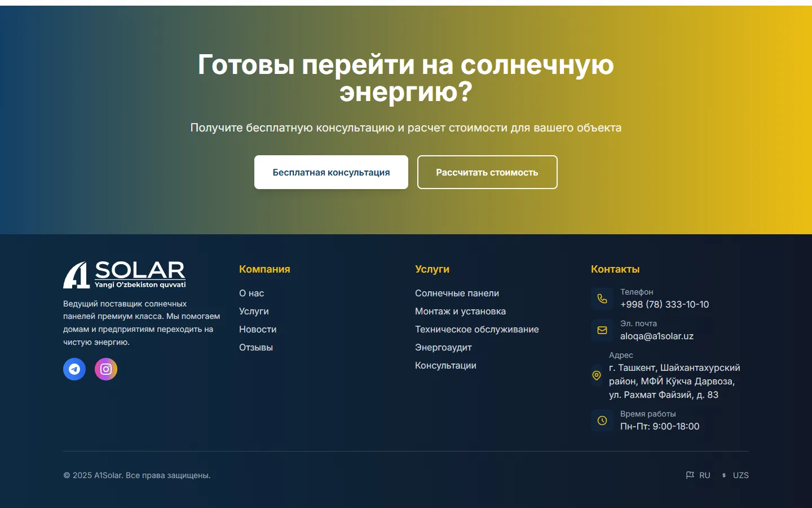The width and height of the screenshot is (812, 508).
Task: Click the working hours clock icon
Action: [602, 421]
